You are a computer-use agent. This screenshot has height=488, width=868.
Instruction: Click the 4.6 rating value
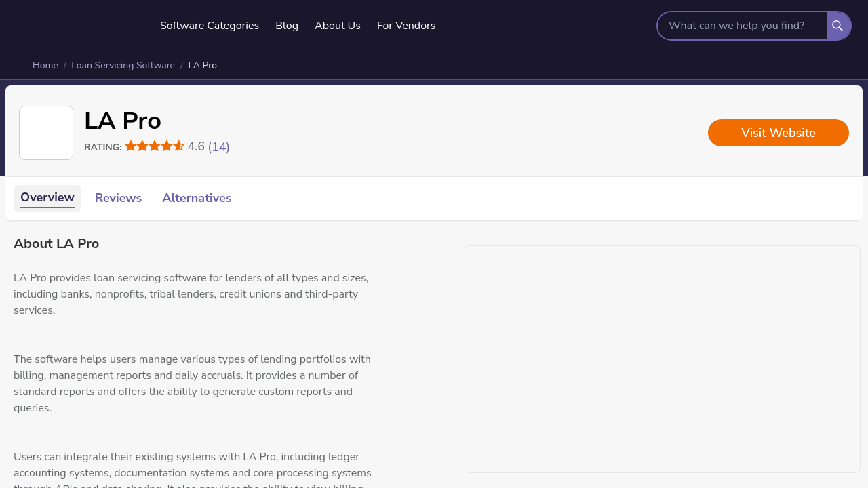point(196,147)
